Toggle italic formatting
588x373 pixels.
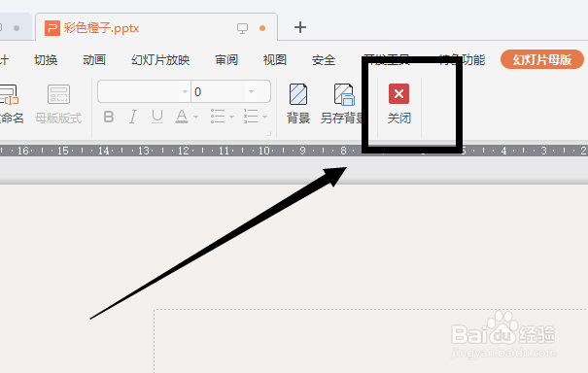click(133, 117)
